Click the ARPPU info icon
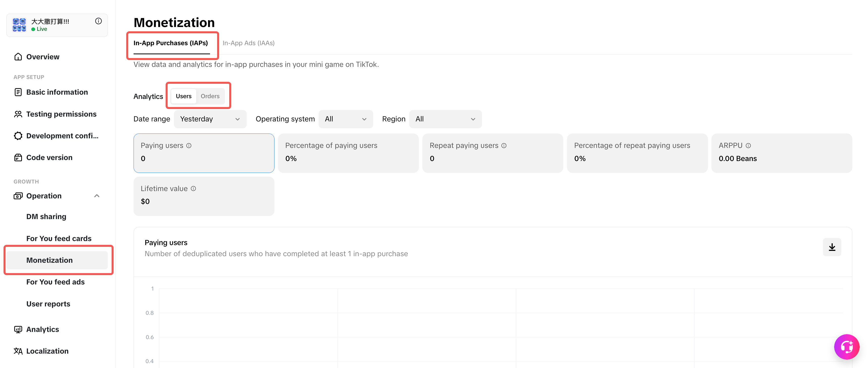This screenshot has height=368, width=868. (x=748, y=146)
